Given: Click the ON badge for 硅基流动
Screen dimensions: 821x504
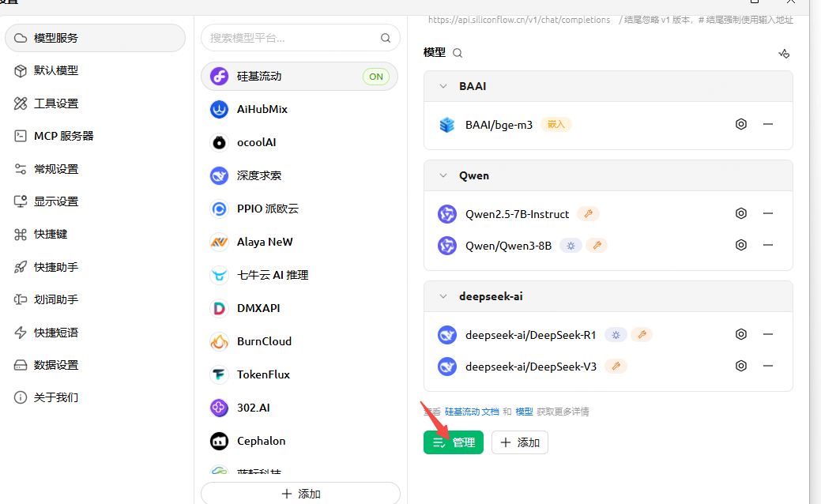Looking at the screenshot, I should (376, 77).
